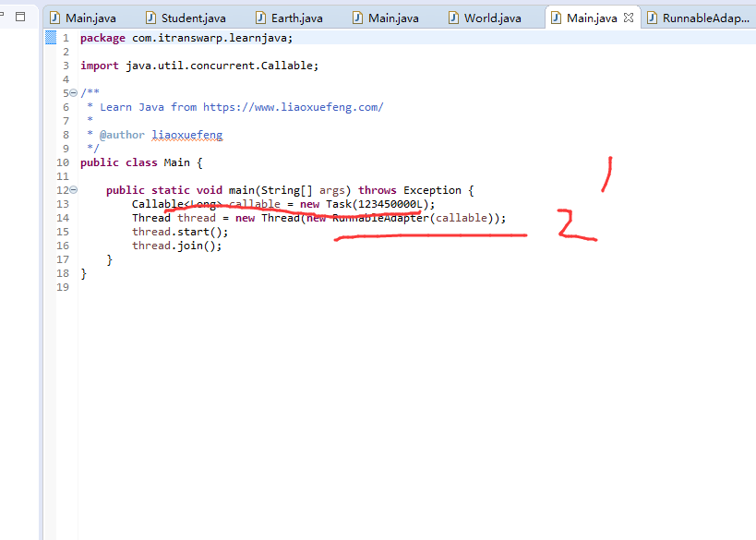Click 'static void main' on line 12

pos(203,190)
